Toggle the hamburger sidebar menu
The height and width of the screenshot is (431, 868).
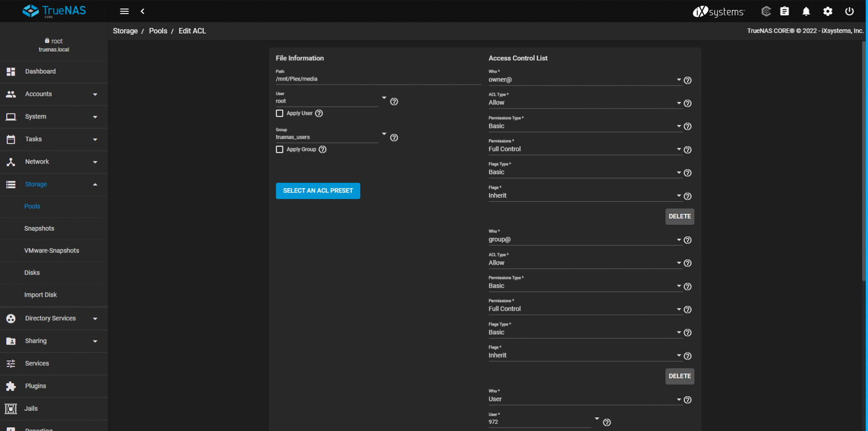124,11
